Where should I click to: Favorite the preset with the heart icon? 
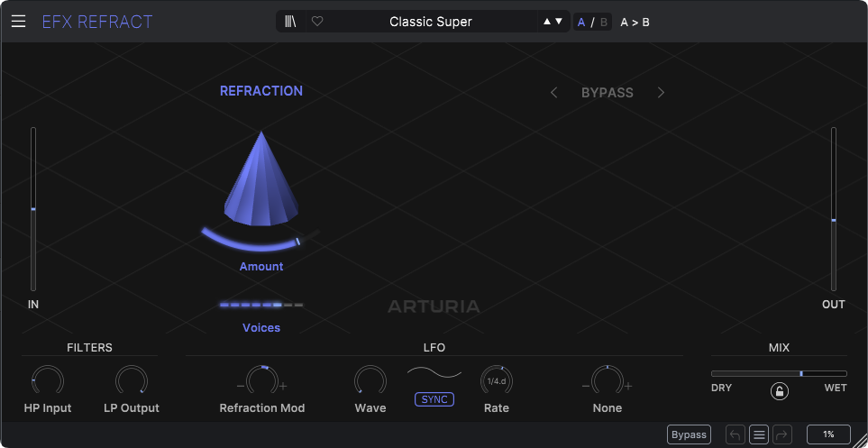click(x=317, y=22)
